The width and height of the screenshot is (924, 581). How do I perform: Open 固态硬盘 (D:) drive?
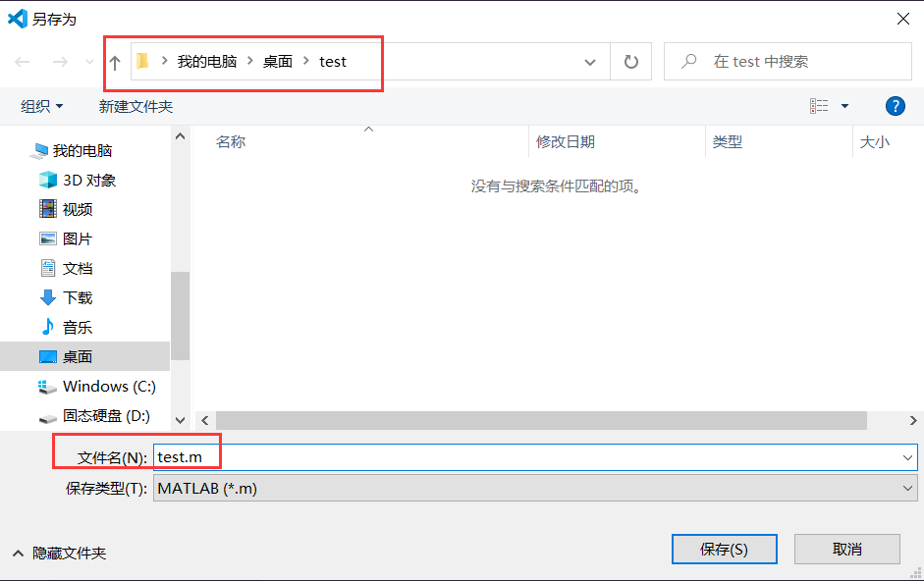tap(107, 416)
